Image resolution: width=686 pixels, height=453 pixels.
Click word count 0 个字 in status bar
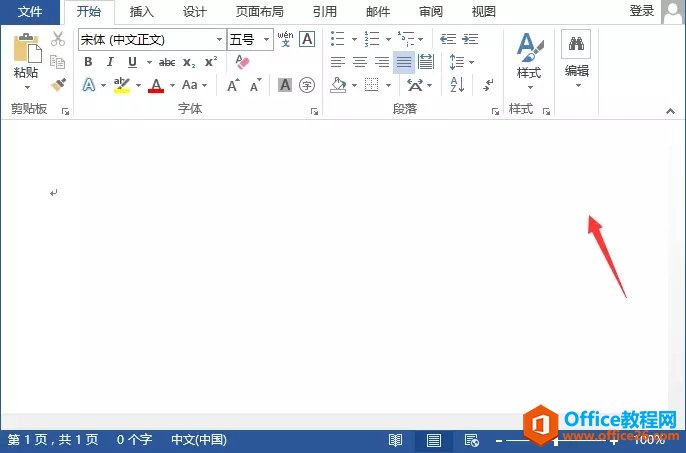(134, 439)
